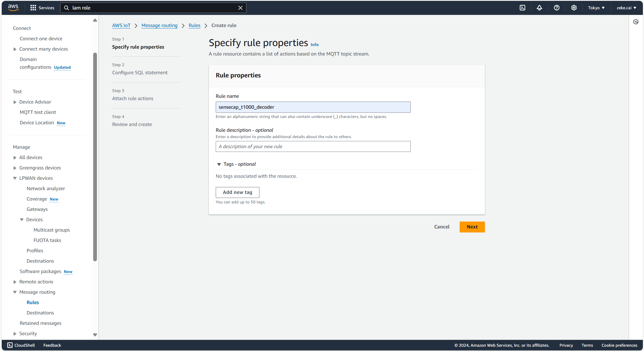The width and height of the screenshot is (644, 351).
Task: Click the Add new tag button
Action: point(237,192)
